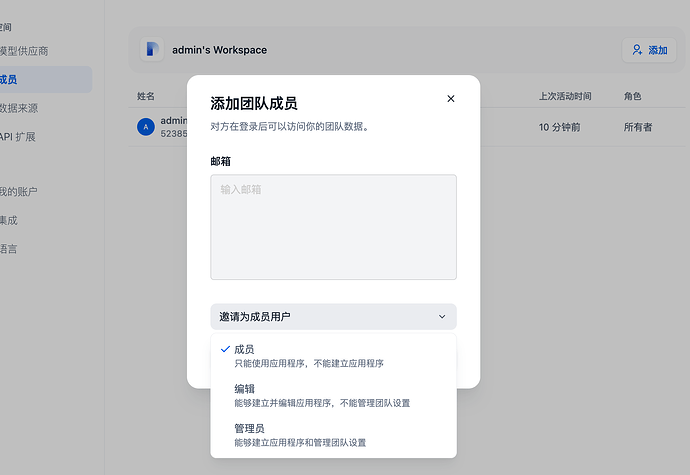Close the 添加团队成员 dialog

[451, 99]
